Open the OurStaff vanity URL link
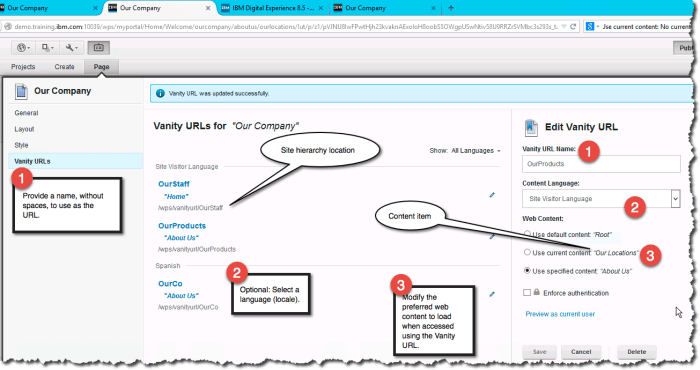Screen dimensions: 700x370 [174, 184]
